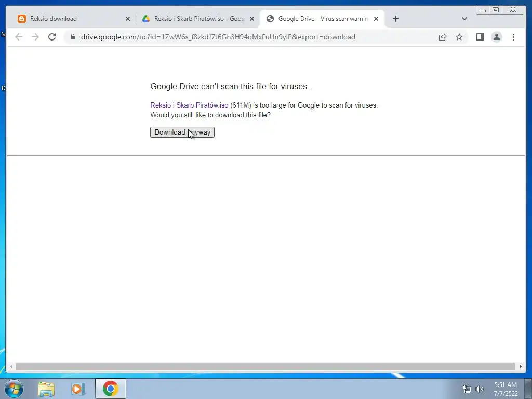Launch Windows Media Player from taskbar

(x=77, y=389)
